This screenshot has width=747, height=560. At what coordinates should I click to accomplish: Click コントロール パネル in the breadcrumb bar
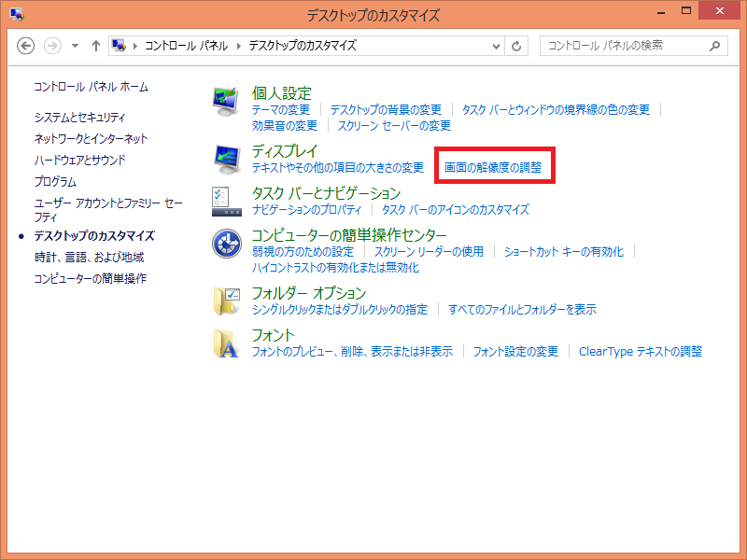185,45
